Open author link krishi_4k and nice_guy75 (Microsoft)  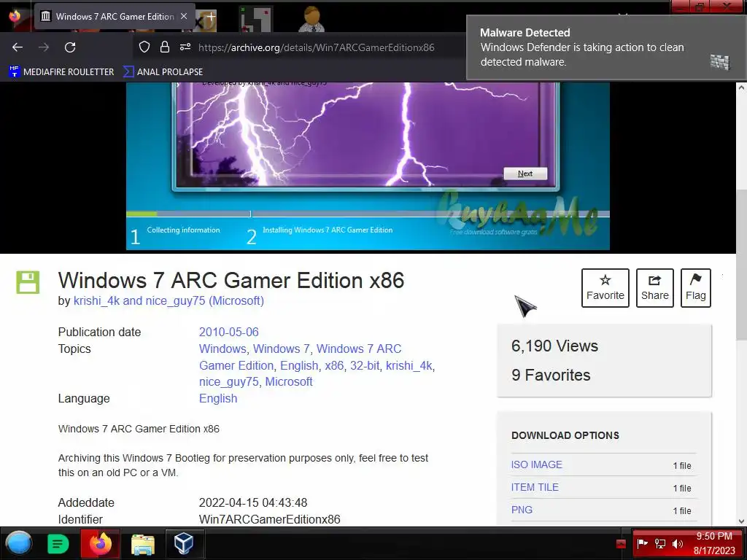point(169,301)
